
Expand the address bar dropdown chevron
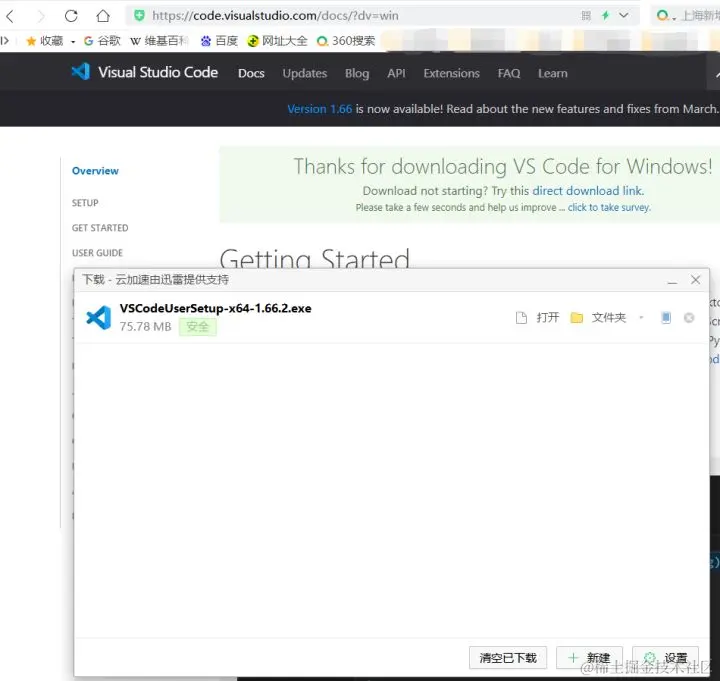pyautogui.click(x=624, y=16)
